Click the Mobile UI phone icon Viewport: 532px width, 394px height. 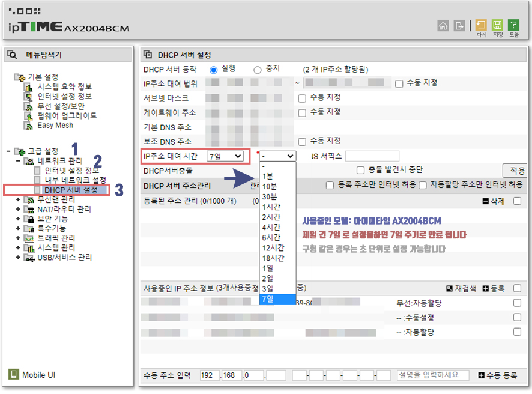pos(14,374)
